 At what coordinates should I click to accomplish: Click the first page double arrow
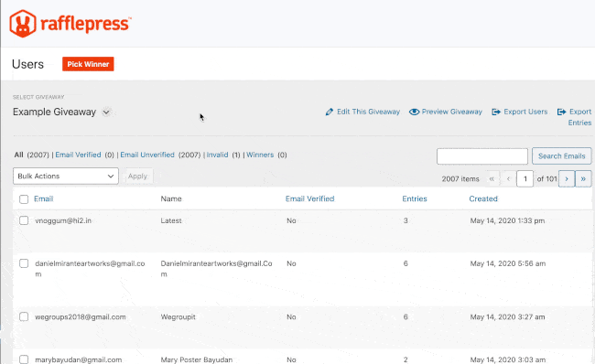[492, 178]
